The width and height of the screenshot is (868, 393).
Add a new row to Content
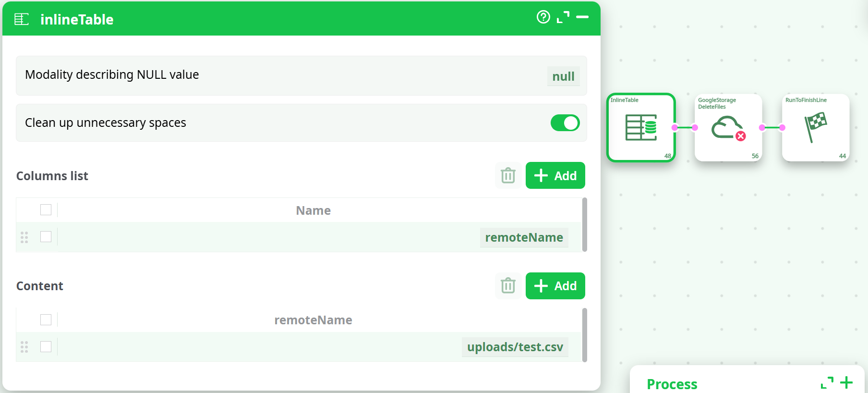(x=555, y=286)
